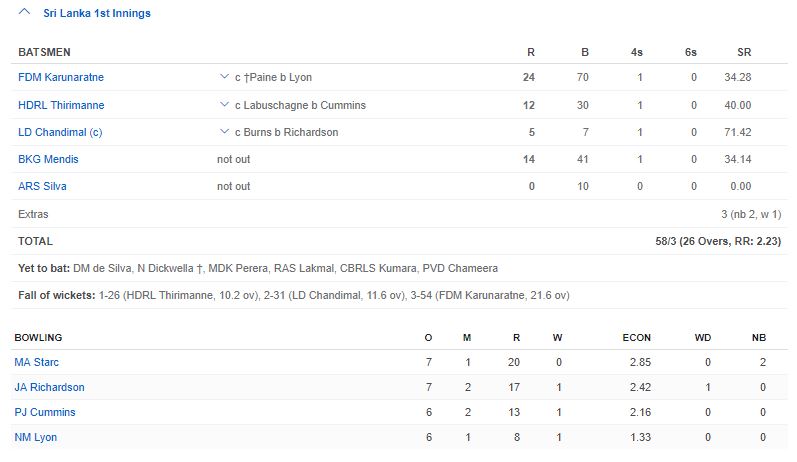The height and width of the screenshot is (462, 797).
Task: Open LD Chandimal (c) player link
Action: 60,132
